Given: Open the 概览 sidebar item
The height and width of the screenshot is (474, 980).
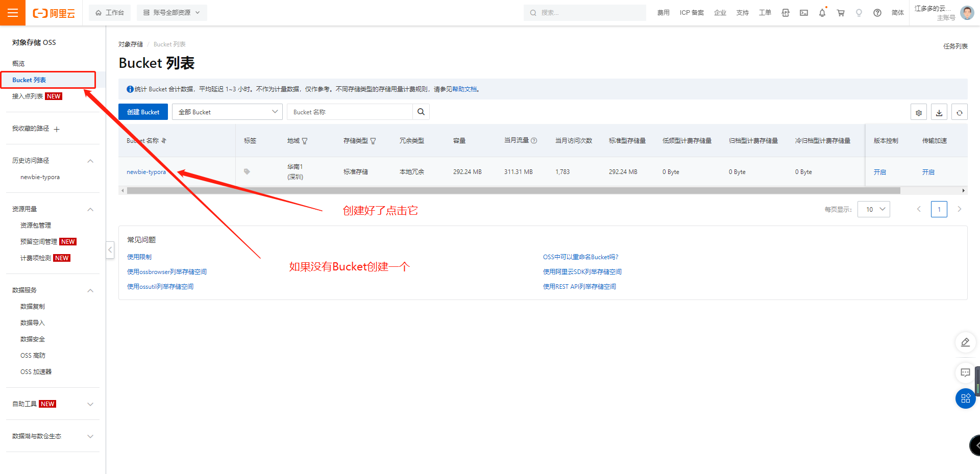Looking at the screenshot, I should click(18, 64).
